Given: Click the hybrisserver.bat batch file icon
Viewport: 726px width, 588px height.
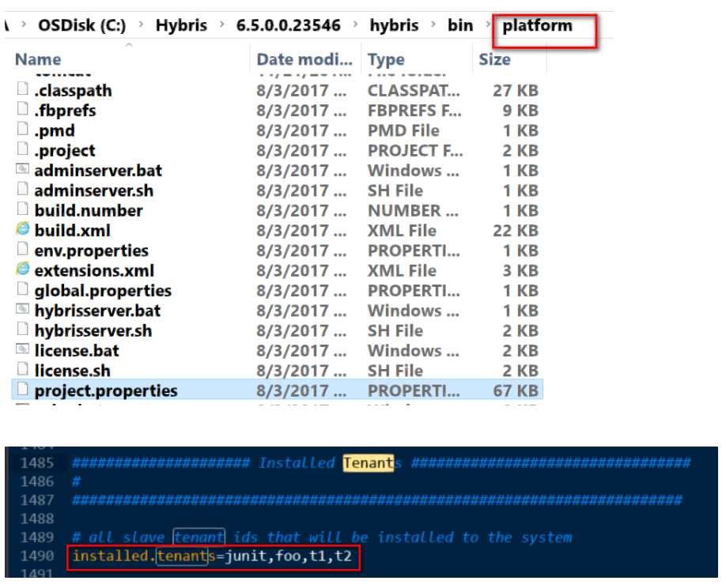Looking at the screenshot, I should (x=22, y=309).
